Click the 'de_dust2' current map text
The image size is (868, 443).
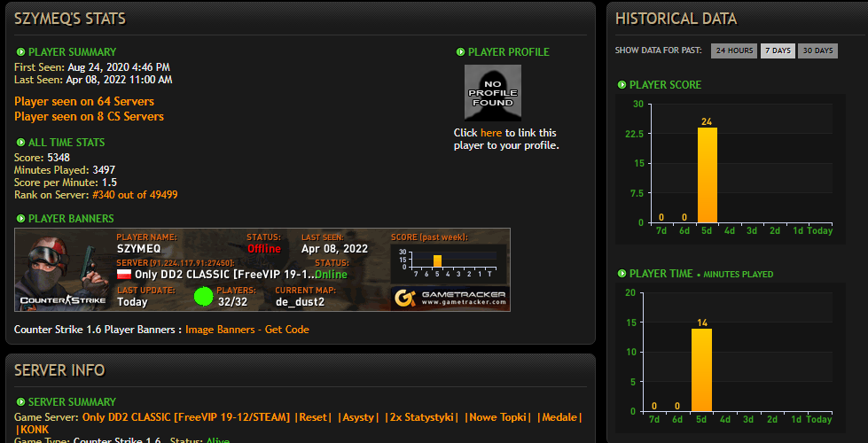click(x=300, y=302)
